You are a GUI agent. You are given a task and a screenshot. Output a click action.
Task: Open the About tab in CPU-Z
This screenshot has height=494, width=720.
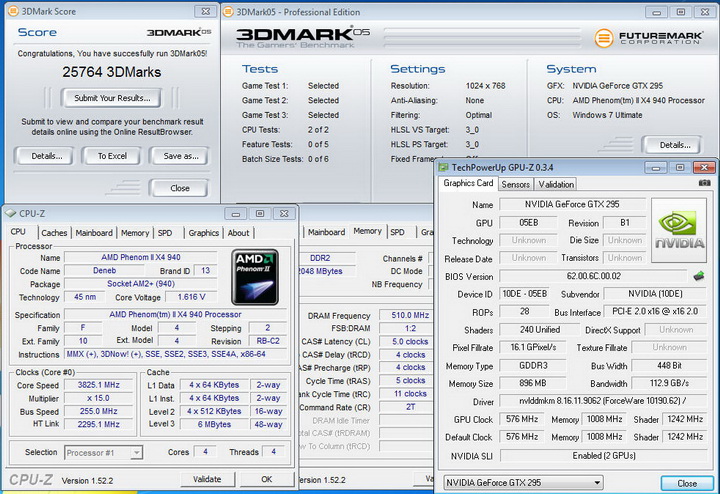pyautogui.click(x=238, y=233)
